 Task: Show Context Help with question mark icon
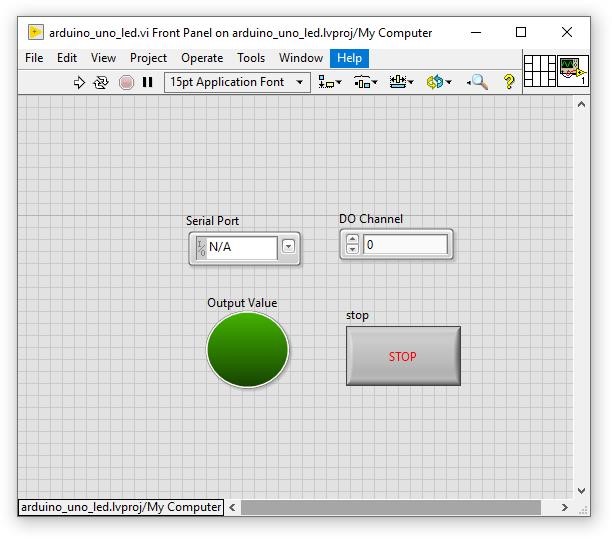509,82
